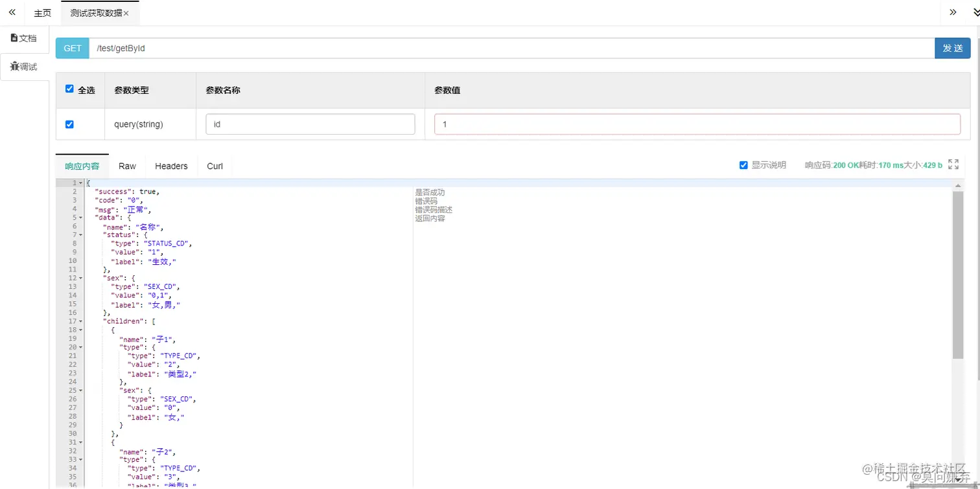980x489 pixels.
Task: Click the parameter name field containing id
Action: pos(310,124)
